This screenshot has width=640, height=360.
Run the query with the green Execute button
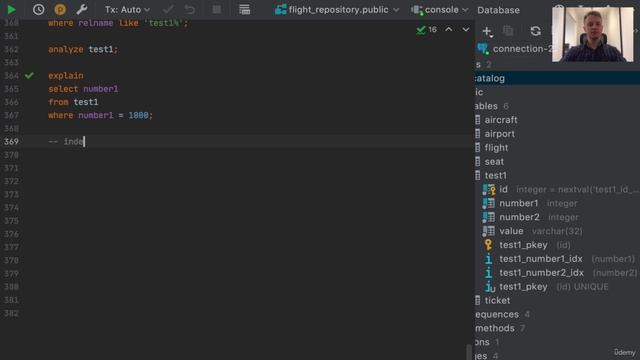(x=11, y=9)
